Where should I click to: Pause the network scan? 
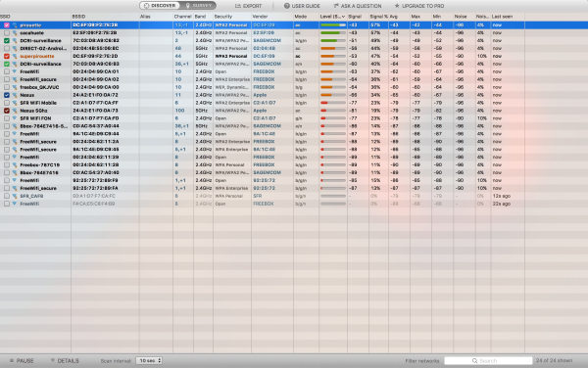22,361
